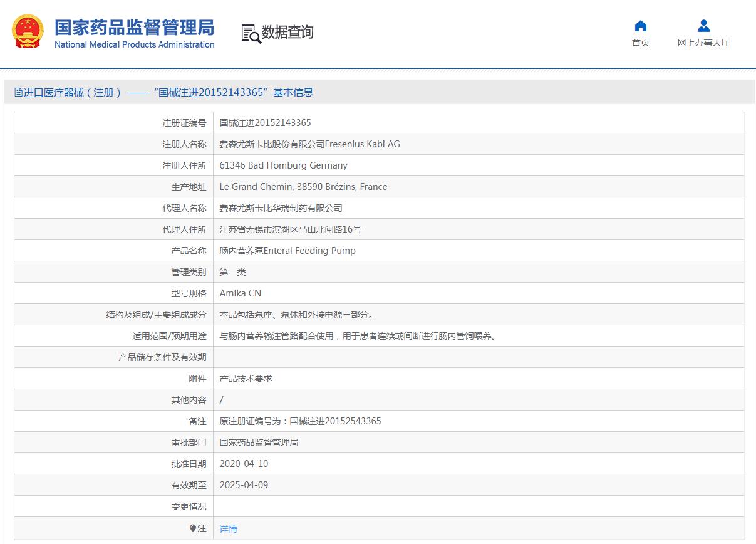Select approval date 2020-04-10

click(x=244, y=464)
